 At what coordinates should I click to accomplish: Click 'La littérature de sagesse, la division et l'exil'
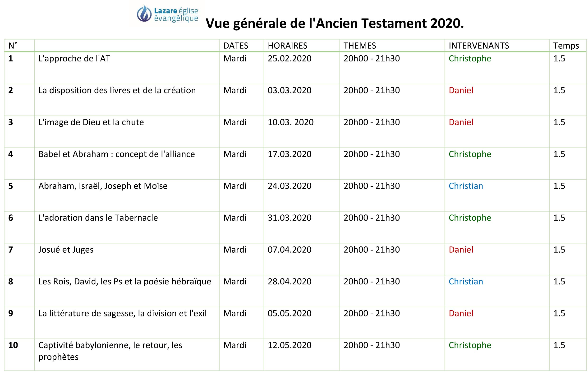(x=122, y=313)
